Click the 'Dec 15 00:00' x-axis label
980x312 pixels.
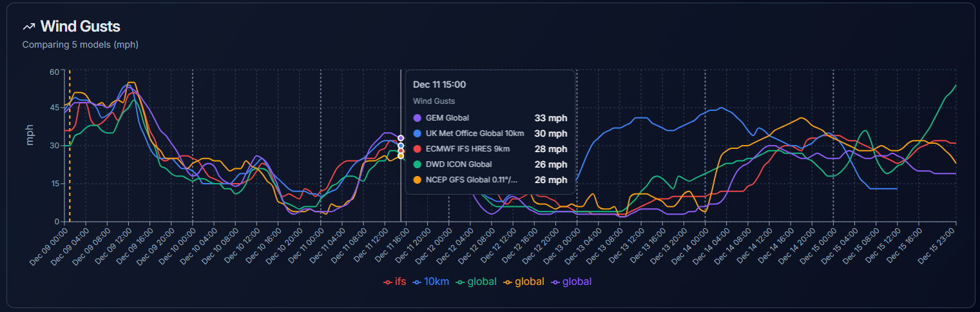point(820,246)
